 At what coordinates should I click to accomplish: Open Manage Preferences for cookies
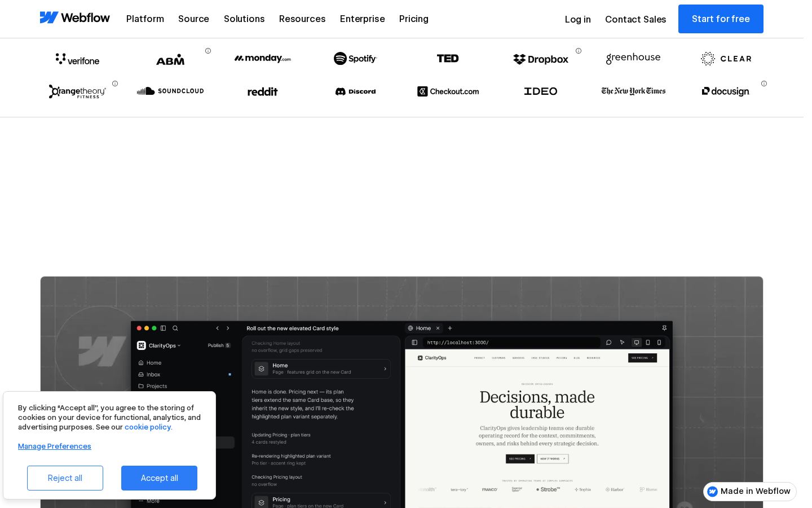(x=55, y=446)
